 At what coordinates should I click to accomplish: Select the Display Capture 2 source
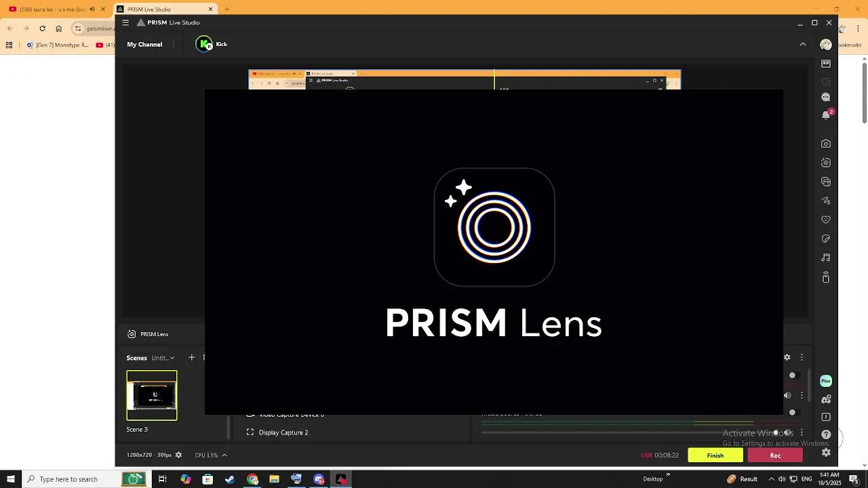(x=283, y=432)
